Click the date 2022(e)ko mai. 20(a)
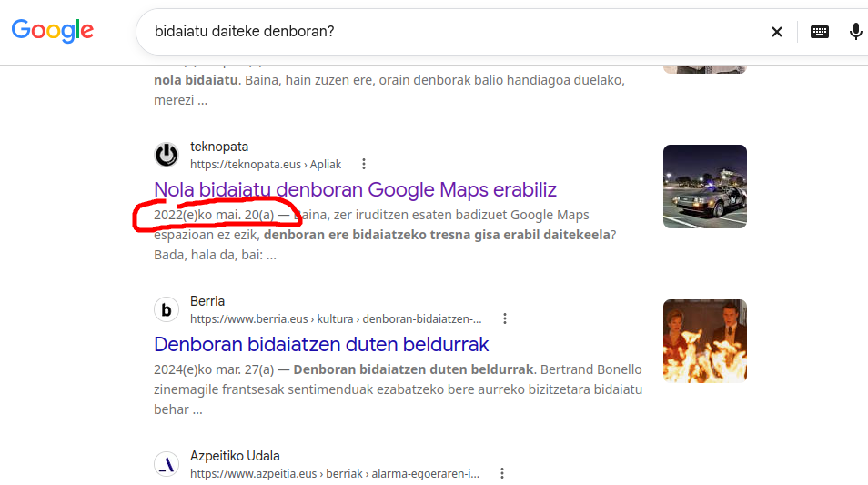 point(214,215)
